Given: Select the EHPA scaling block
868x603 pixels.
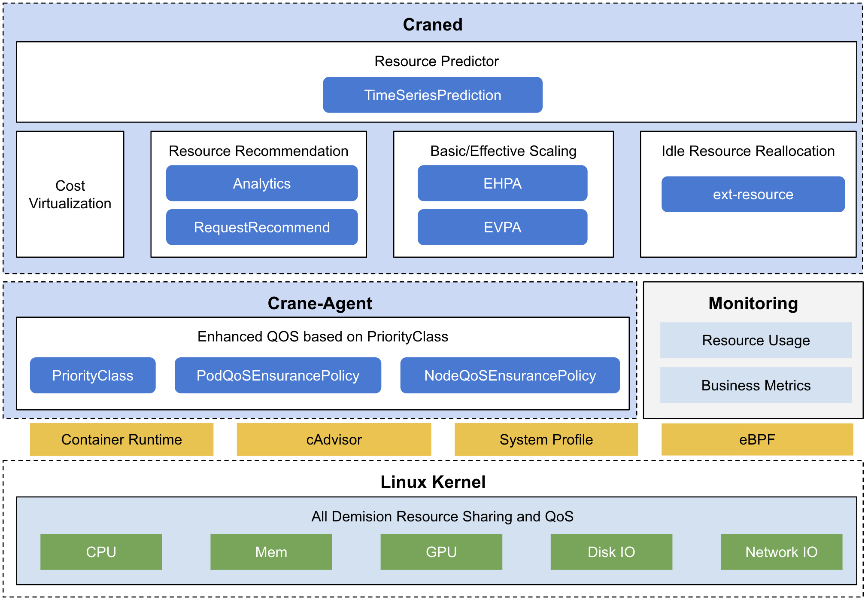Looking at the screenshot, I should 502,183.
